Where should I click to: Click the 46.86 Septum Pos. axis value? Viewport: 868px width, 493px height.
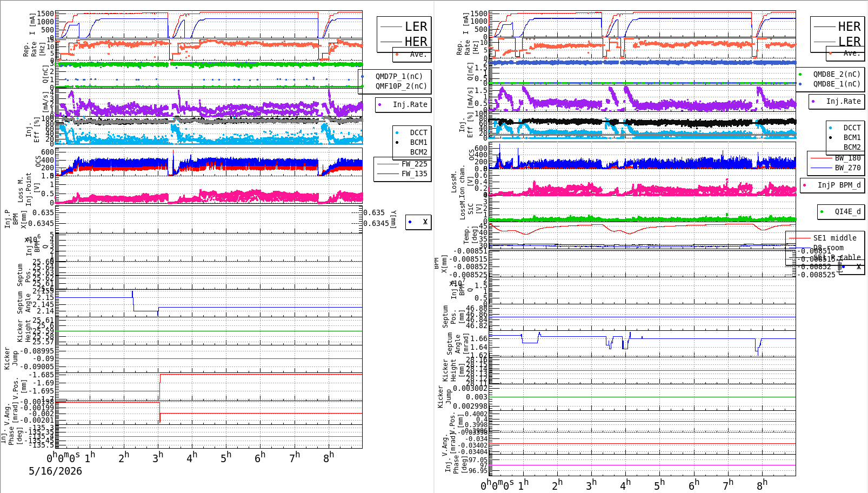[477, 314]
